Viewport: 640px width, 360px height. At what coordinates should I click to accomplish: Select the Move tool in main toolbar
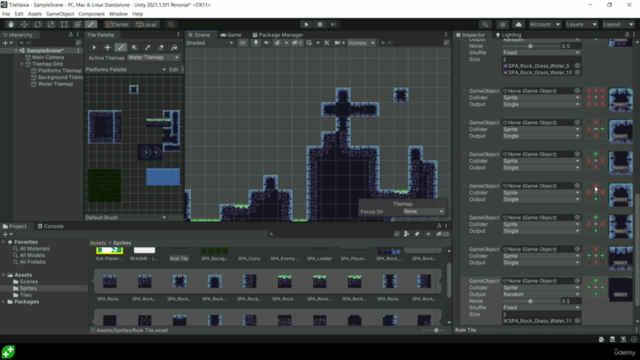pyautogui.click(x=24, y=24)
